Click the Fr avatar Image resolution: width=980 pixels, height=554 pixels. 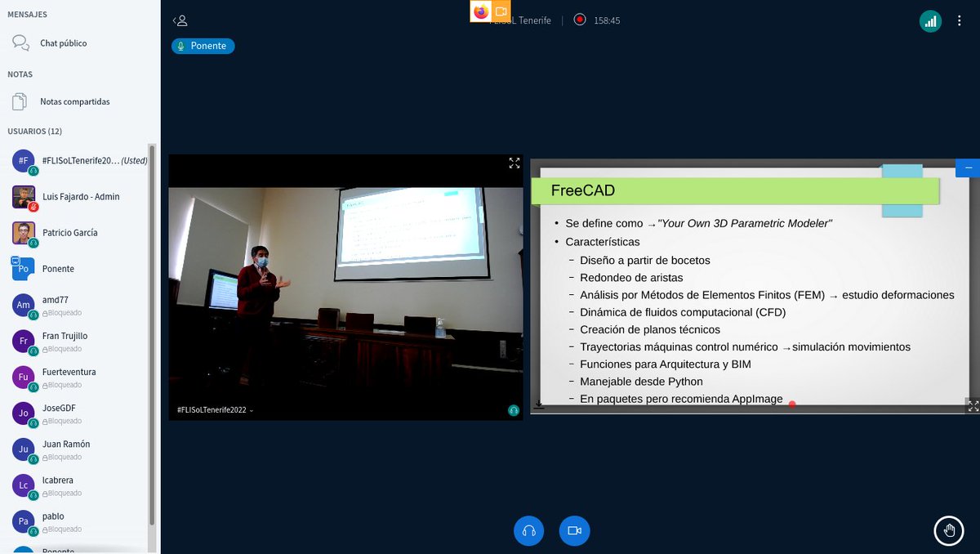click(24, 341)
